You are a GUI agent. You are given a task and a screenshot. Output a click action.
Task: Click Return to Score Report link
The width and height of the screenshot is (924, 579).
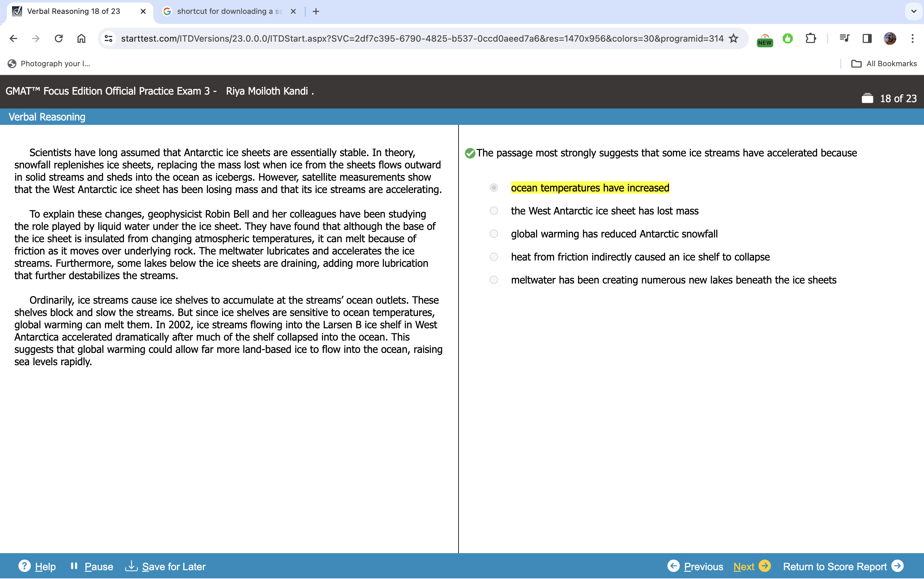point(835,566)
